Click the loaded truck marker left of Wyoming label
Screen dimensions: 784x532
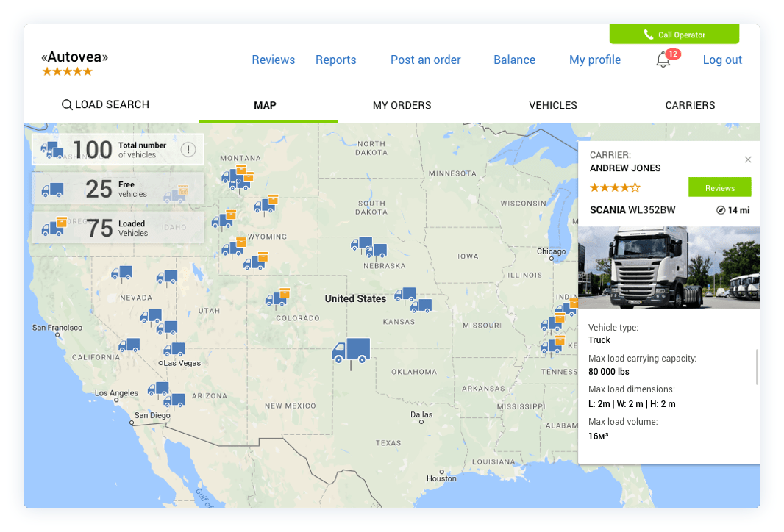coord(233,246)
